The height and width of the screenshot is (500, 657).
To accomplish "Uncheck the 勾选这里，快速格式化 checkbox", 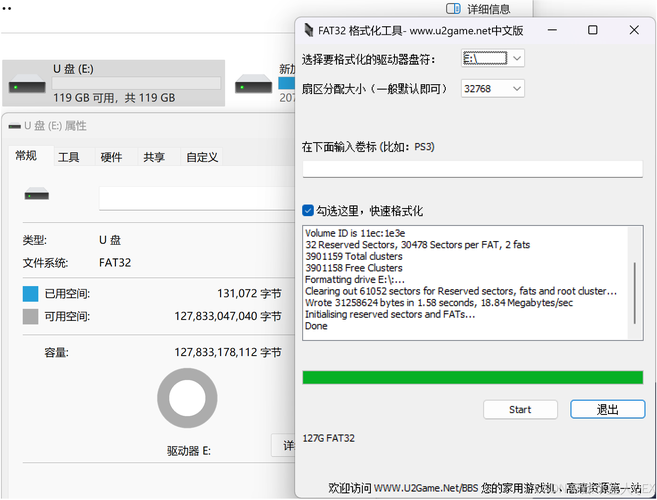I will point(308,211).
